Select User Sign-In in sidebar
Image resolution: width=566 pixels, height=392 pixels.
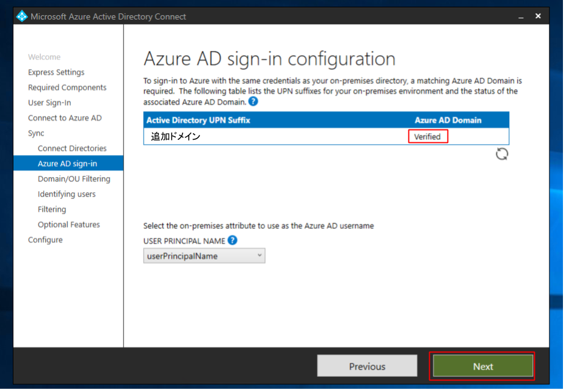point(50,103)
